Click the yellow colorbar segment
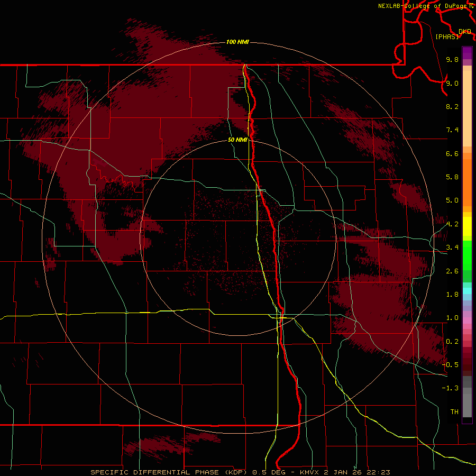The width and height of the screenshot is (476, 476). (467, 226)
